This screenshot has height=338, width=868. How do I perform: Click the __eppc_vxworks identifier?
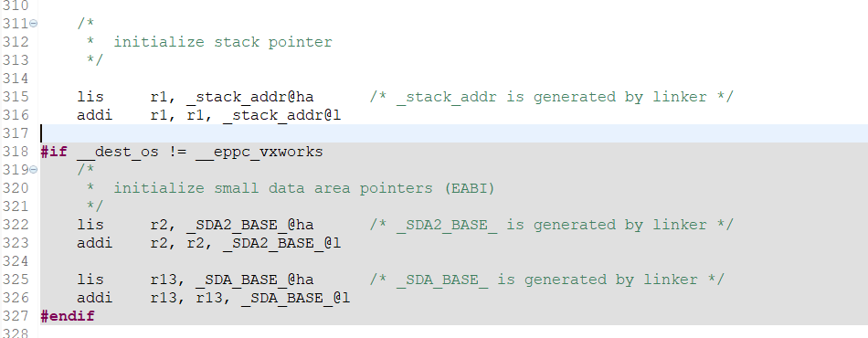pyautogui.click(x=259, y=152)
